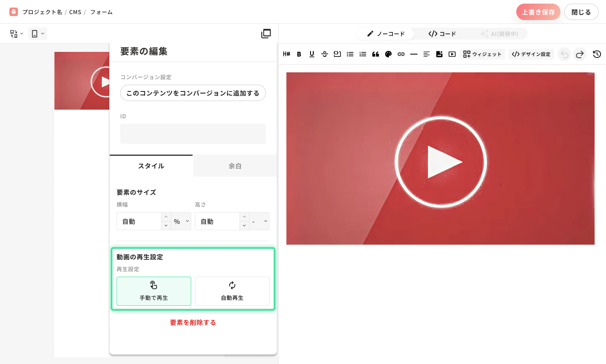The image size is (606, 364).
Task: Click the code block icon in toolbar
Action: point(337,54)
